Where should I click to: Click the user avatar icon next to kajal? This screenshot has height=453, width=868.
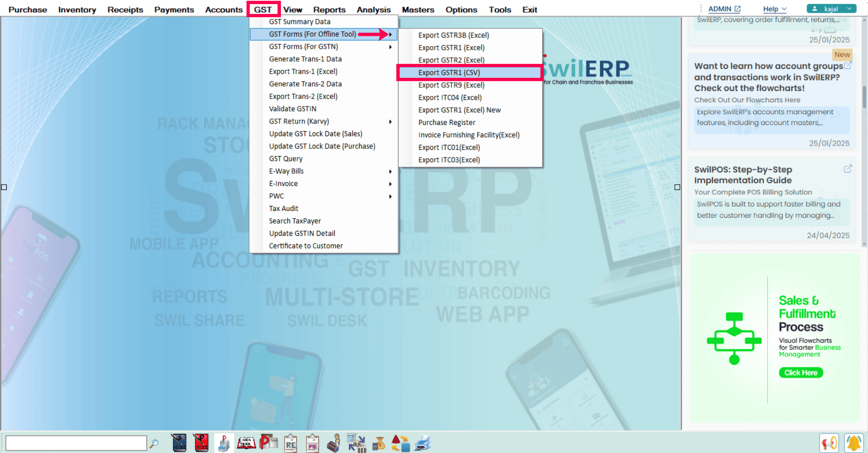click(x=815, y=9)
